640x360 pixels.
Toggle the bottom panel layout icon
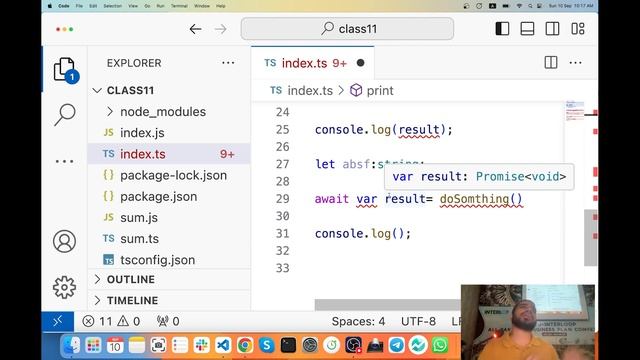[x=527, y=29]
